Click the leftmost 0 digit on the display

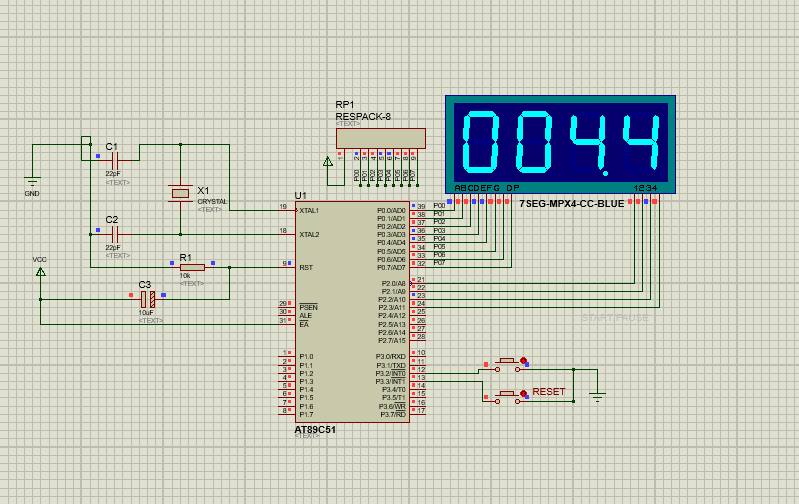coord(480,142)
